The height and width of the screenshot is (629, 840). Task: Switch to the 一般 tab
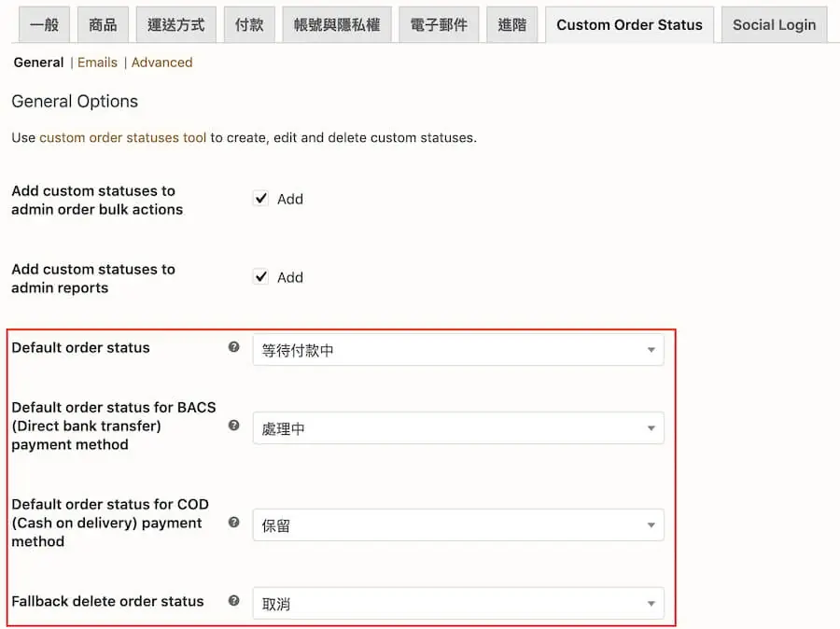(44, 24)
